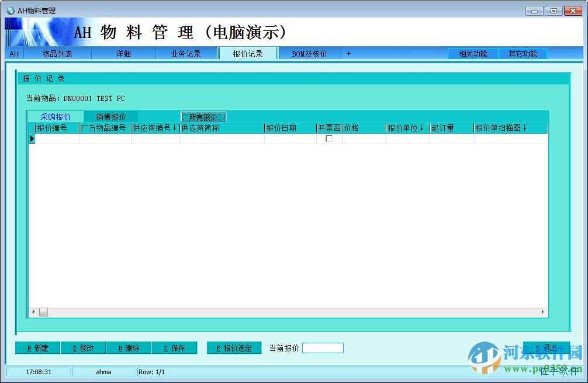Screen dimensions: 588x383
Task: Click 删除 to delete the record
Action: click(129, 347)
